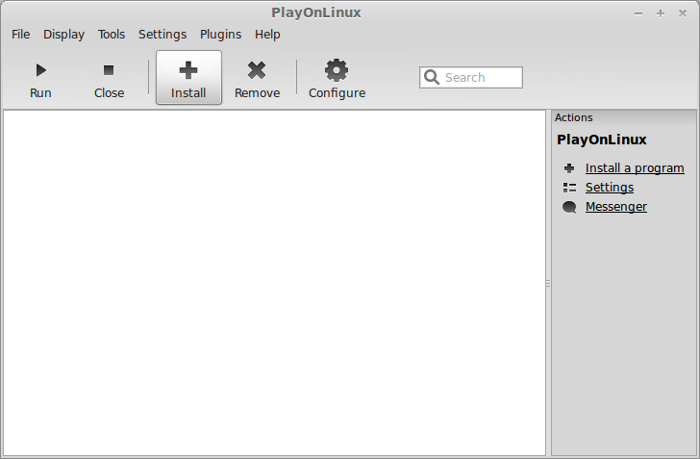Click the Remove X toolbar button
This screenshot has width=700, height=459.
pos(257,78)
